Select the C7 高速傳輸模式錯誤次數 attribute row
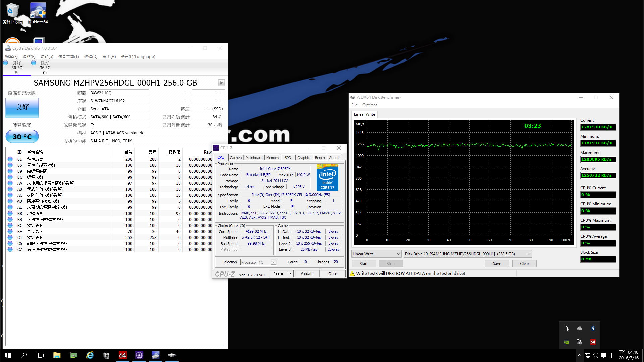Viewport: 644px width, 362px height. point(109,249)
